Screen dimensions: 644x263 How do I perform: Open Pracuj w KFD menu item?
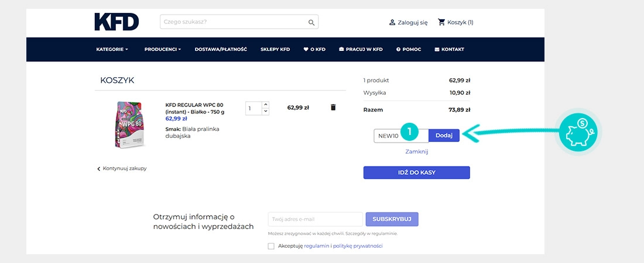coord(361,49)
